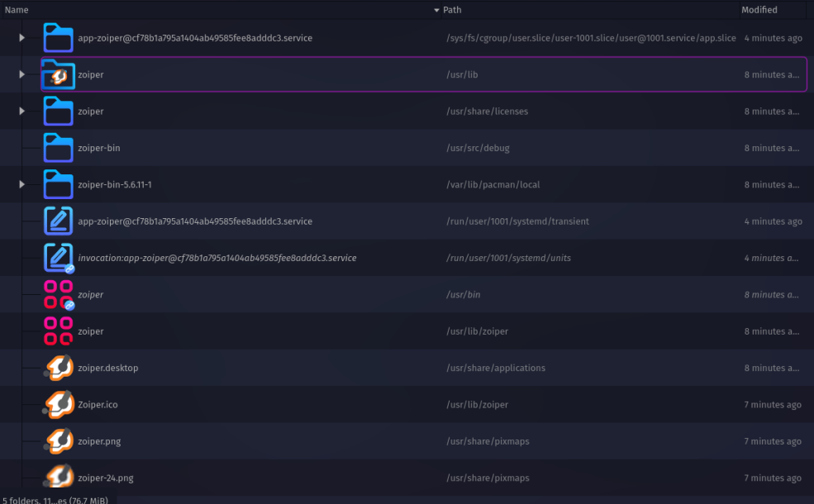Viewport: 814px width, 504px height.
Task: Sort by the Path column header
Action: (452, 10)
